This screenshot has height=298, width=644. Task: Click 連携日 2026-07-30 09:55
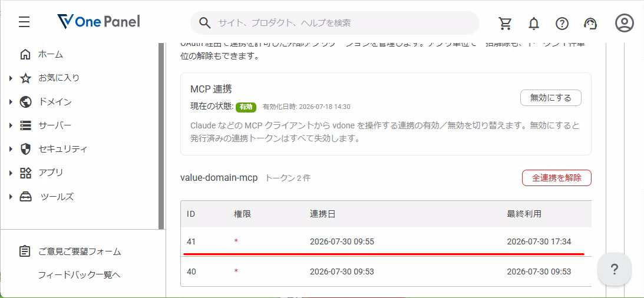[x=342, y=242]
